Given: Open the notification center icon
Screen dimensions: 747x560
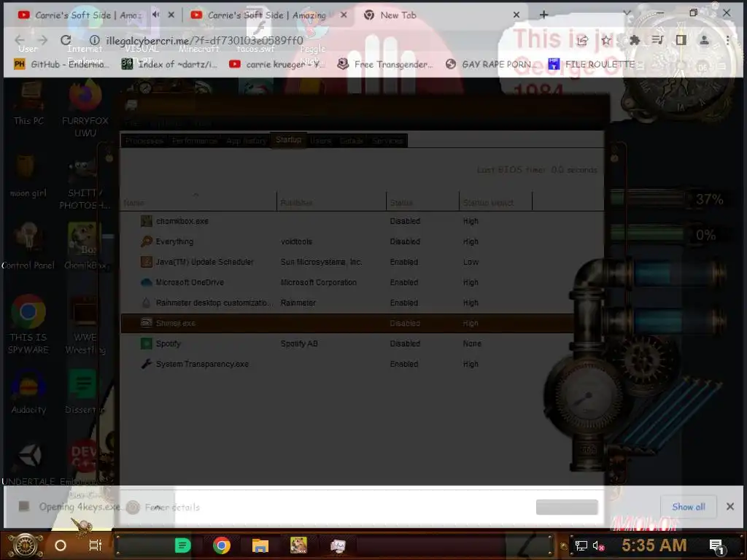Looking at the screenshot, I should coord(717,546).
